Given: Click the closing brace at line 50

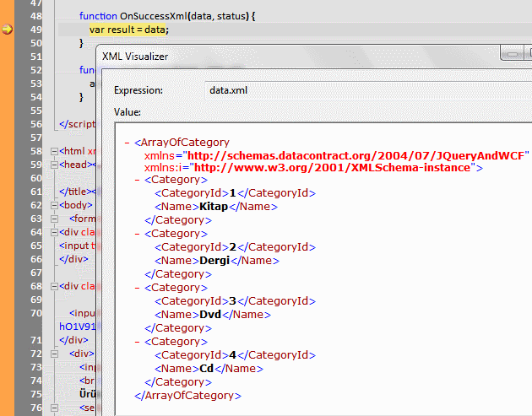Looking at the screenshot, I should (x=81, y=43).
